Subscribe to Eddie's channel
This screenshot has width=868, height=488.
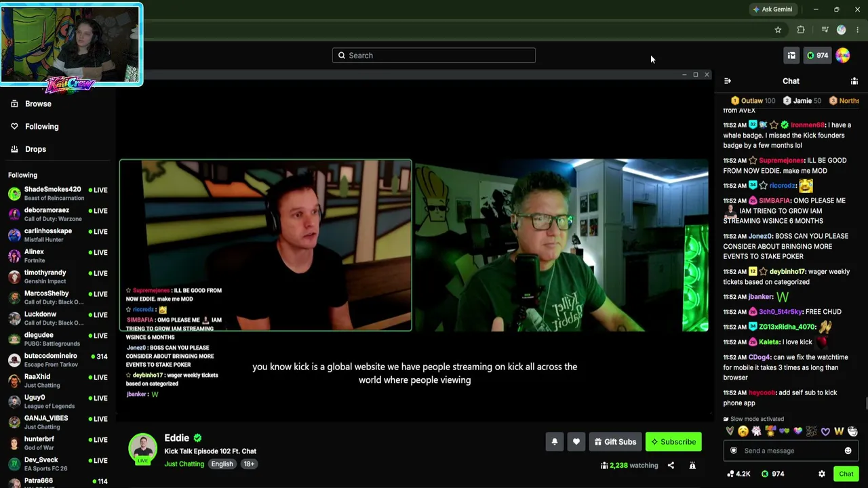point(674,442)
